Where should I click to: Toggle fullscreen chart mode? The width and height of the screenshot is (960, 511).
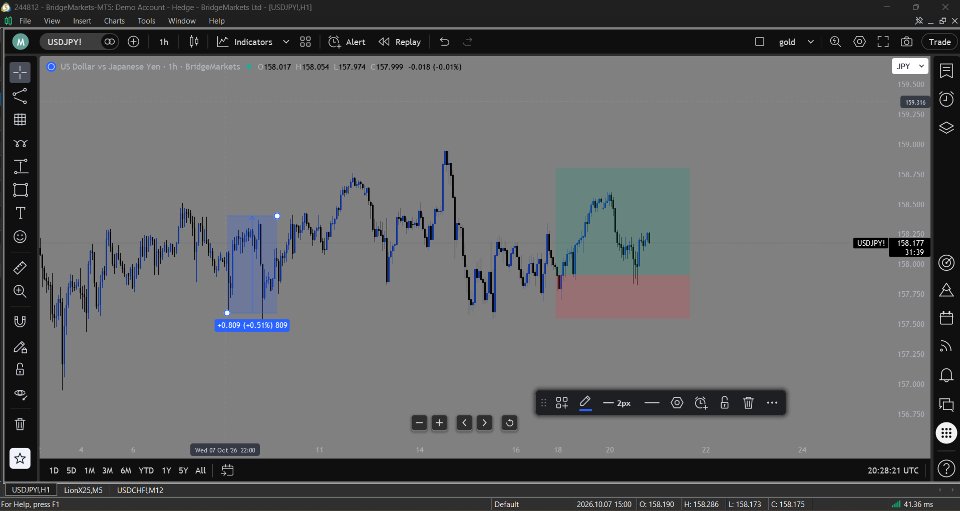(883, 42)
